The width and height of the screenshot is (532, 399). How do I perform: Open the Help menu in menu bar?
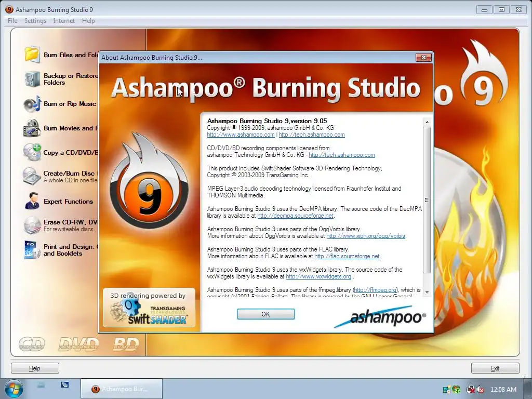tap(88, 21)
